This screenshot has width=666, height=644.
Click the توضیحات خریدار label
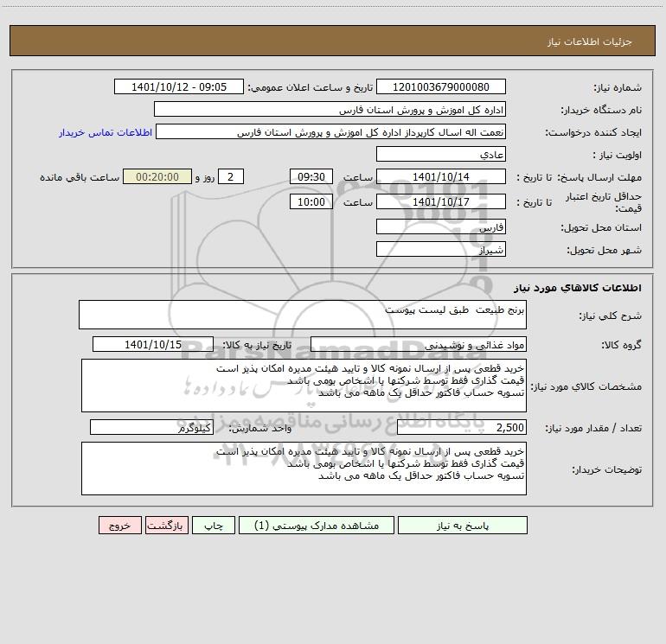[x=606, y=469]
